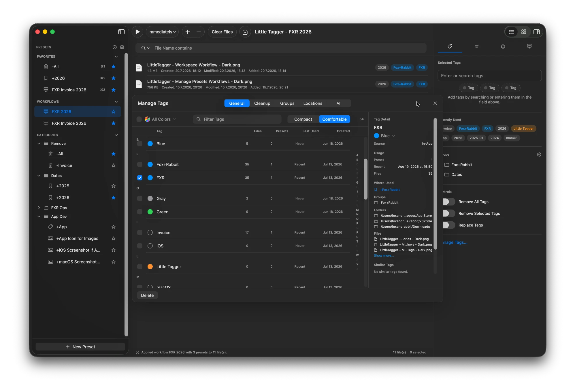Viewport: 575px width, 392px height.
Task: Check the Gray tag checkbox
Action: [140, 198]
